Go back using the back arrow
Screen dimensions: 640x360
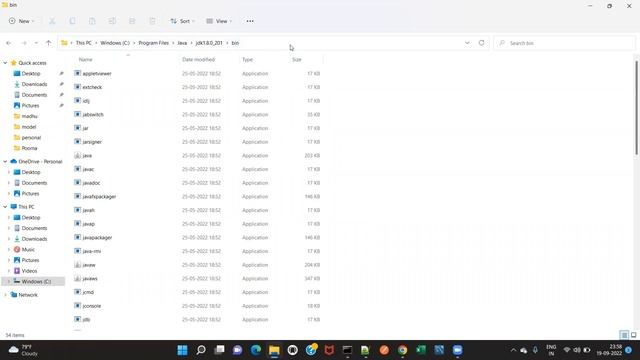point(9,43)
